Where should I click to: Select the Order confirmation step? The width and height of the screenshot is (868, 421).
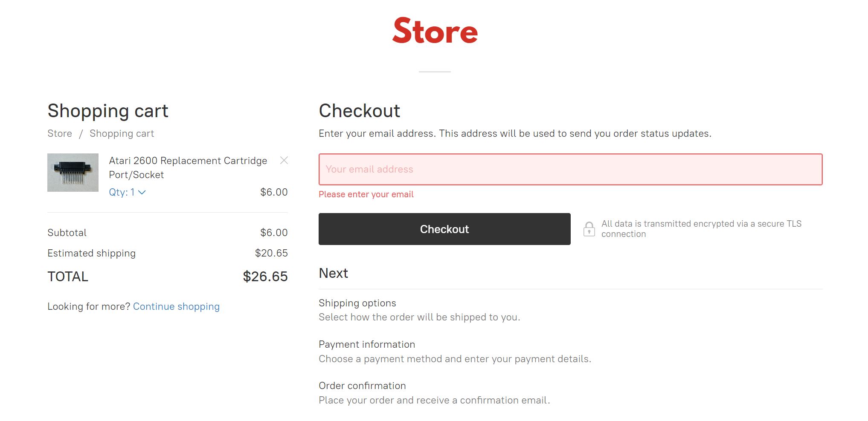click(362, 386)
